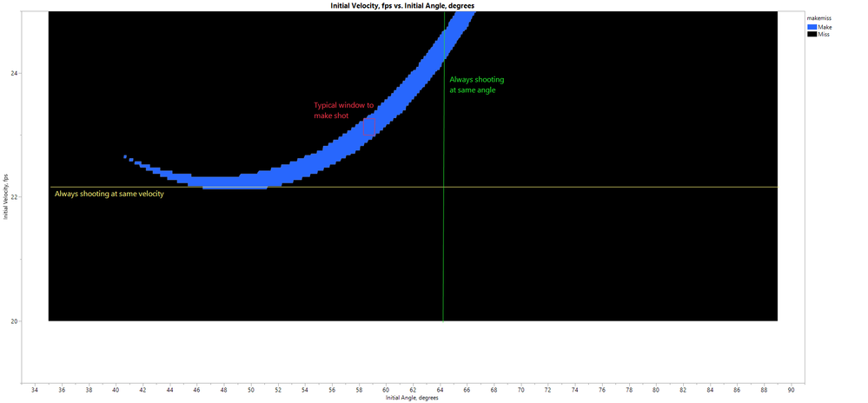This screenshot has width=868, height=403.
Task: Click the green 'Always shooting at same angle' annotation
Action: 477,85
